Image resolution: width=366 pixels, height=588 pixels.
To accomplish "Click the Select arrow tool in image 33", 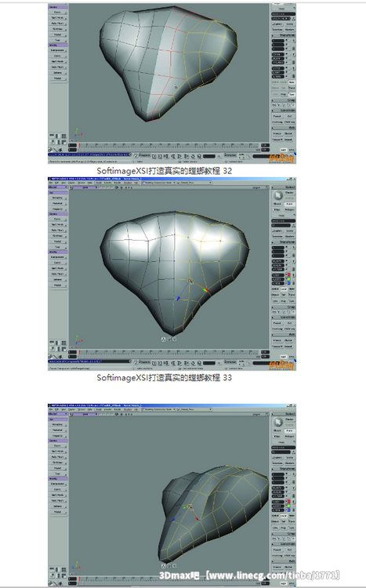I will (278, 195).
